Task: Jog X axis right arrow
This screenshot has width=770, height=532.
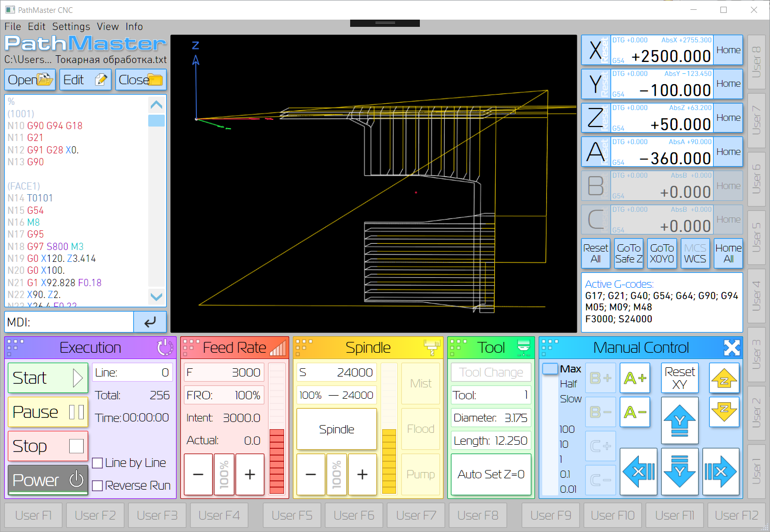Action: click(720, 471)
